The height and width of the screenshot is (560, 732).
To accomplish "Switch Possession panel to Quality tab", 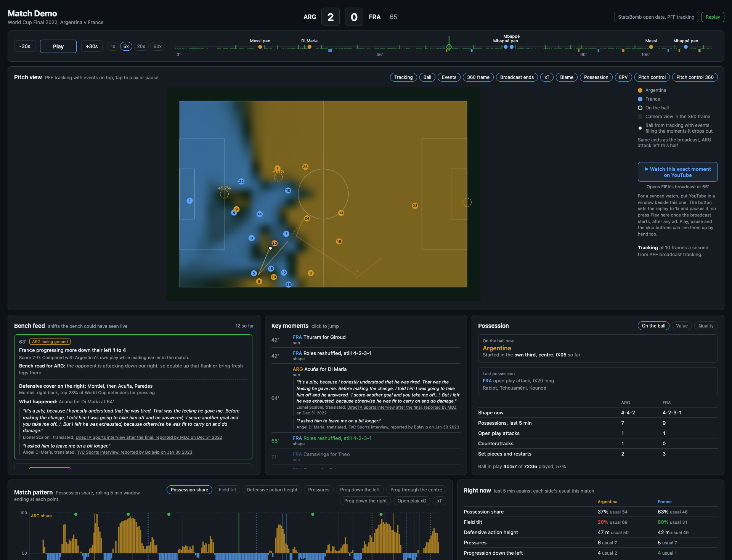I will pyautogui.click(x=706, y=326).
